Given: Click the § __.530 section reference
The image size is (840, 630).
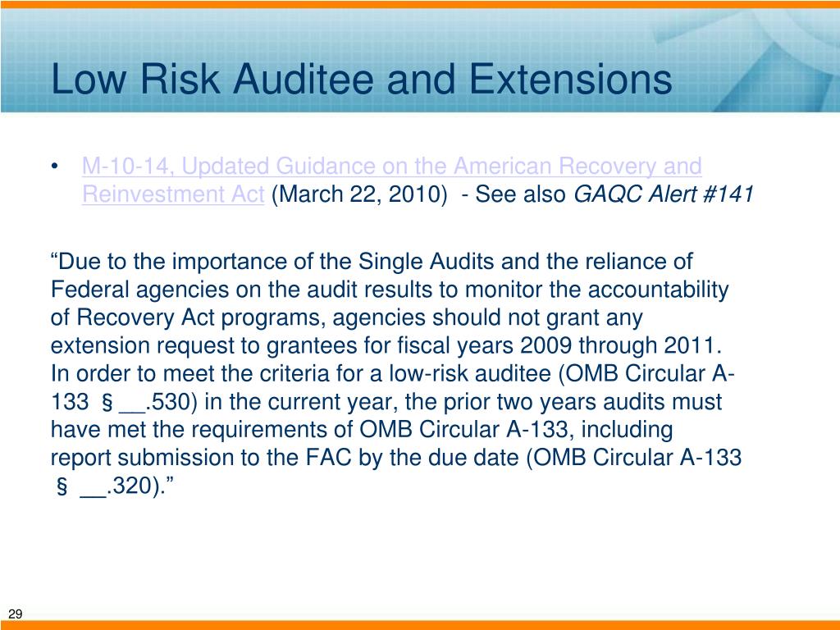Looking at the screenshot, I should pos(144,402).
